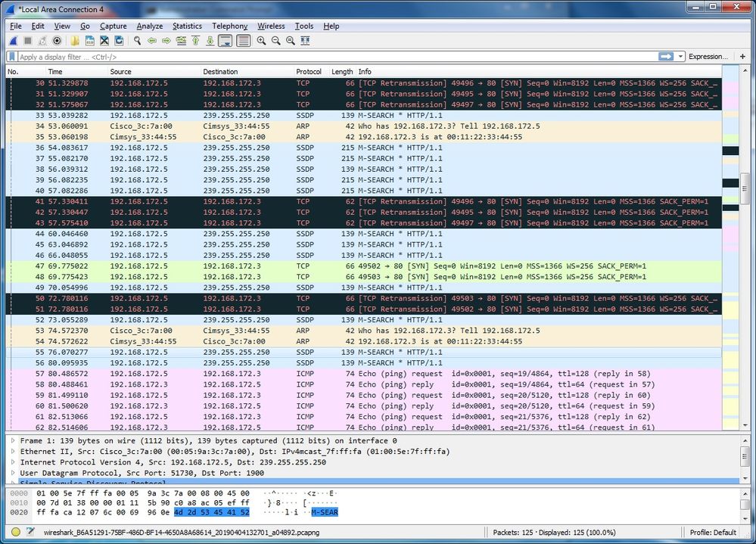Expand Internet Protocol Version 4 row

(14, 462)
